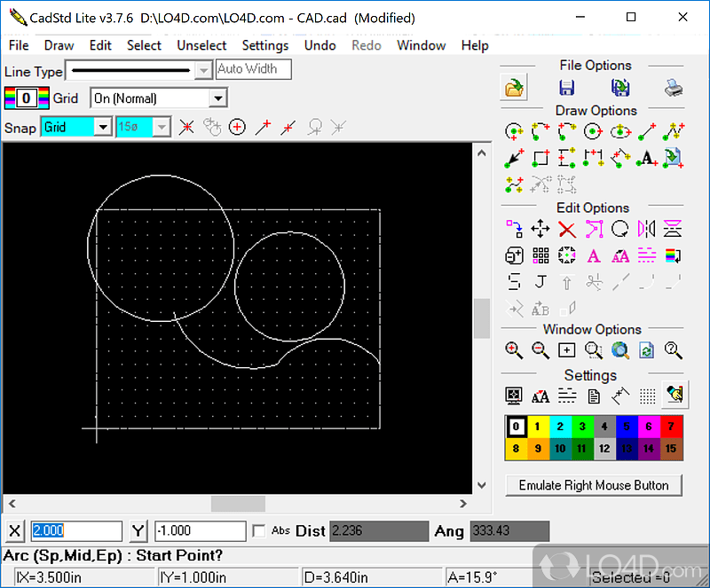Click the Save file icon
This screenshot has height=588, width=710.
tap(567, 87)
